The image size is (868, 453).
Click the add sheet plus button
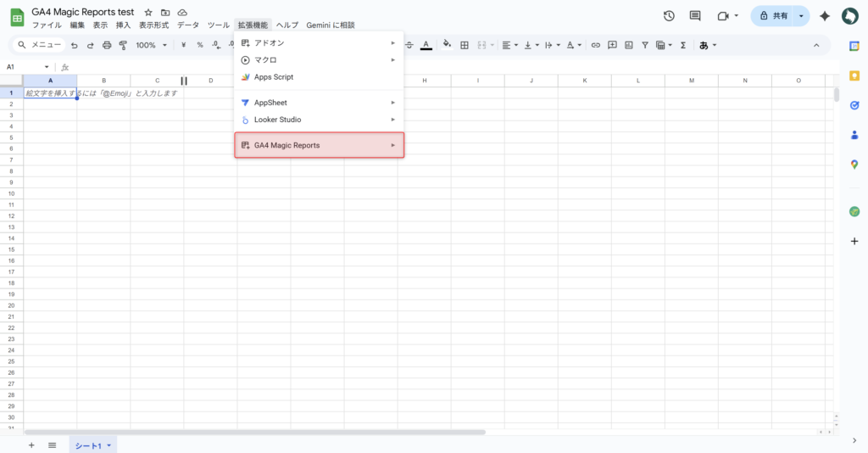point(31,445)
